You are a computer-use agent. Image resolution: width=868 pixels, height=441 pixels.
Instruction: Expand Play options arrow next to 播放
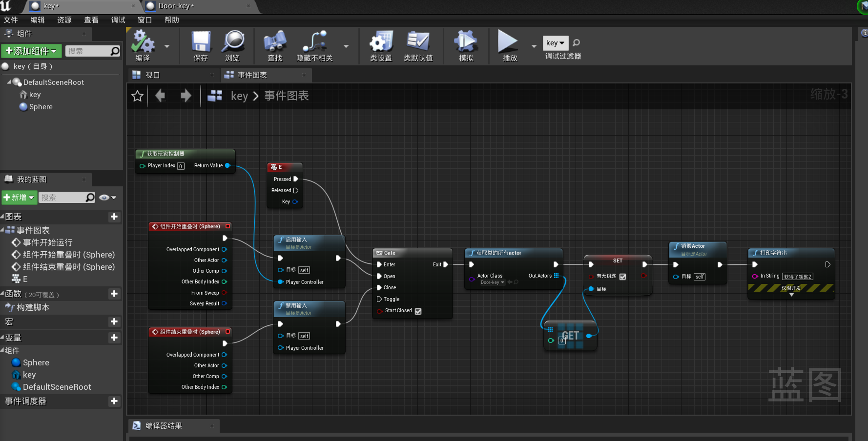coord(534,46)
